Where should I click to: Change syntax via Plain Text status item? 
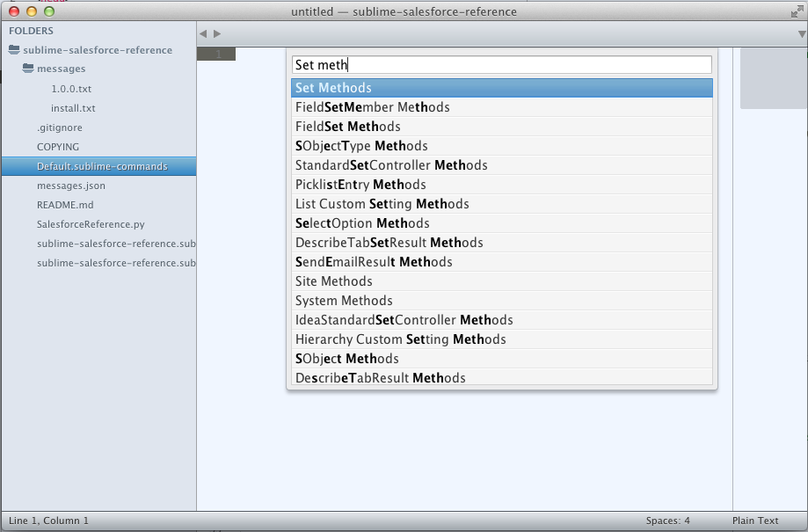tap(755, 521)
